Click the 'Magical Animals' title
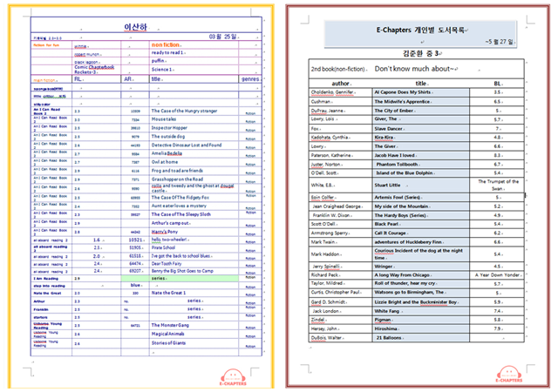Viewport: 558px width, 392px height. click(168, 334)
